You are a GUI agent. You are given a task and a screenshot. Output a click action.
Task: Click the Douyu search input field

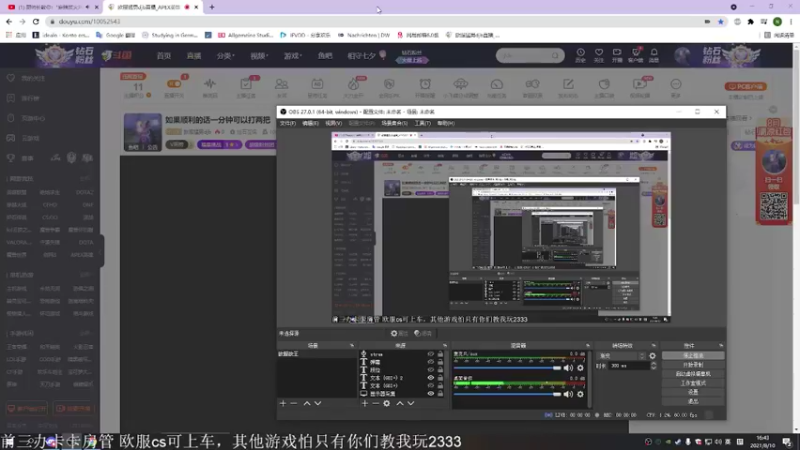pyautogui.click(x=524, y=55)
